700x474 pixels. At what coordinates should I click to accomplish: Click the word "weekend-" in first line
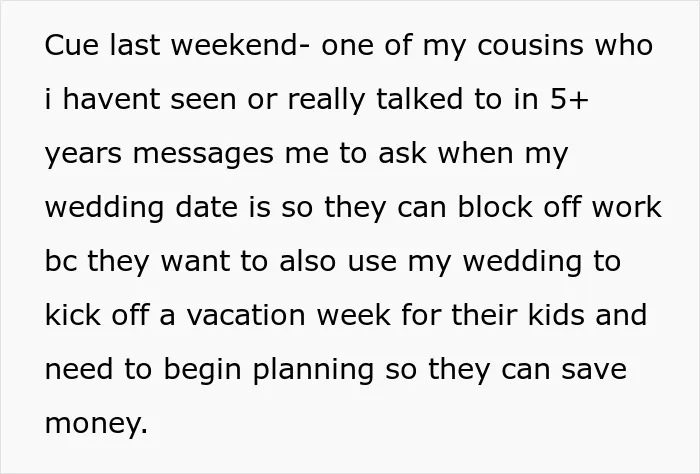240,45
